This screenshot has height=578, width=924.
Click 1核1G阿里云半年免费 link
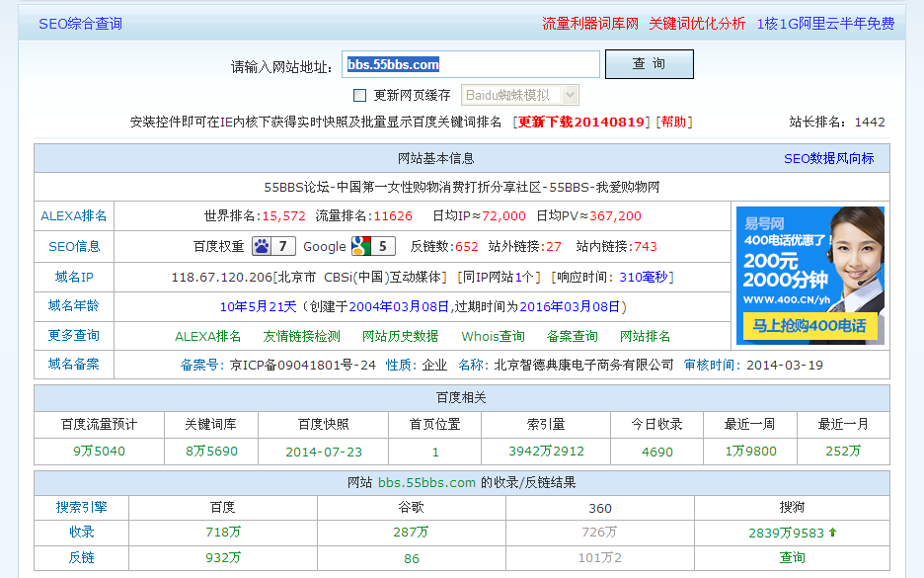pos(825,24)
